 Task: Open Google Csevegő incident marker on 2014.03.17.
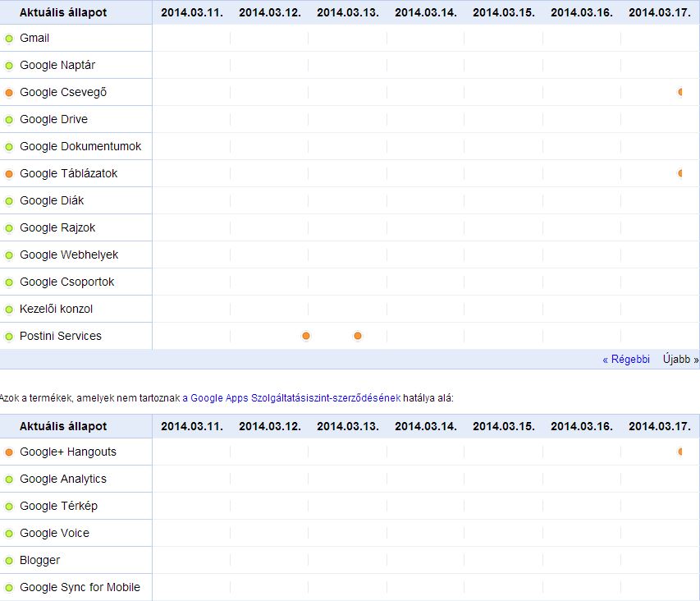pyautogui.click(x=680, y=92)
